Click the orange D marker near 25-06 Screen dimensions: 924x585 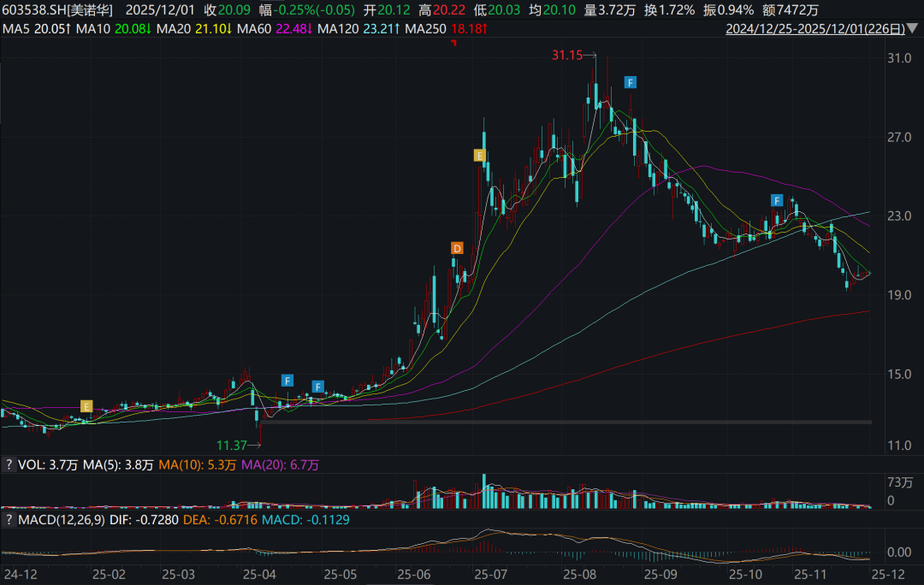tap(457, 248)
